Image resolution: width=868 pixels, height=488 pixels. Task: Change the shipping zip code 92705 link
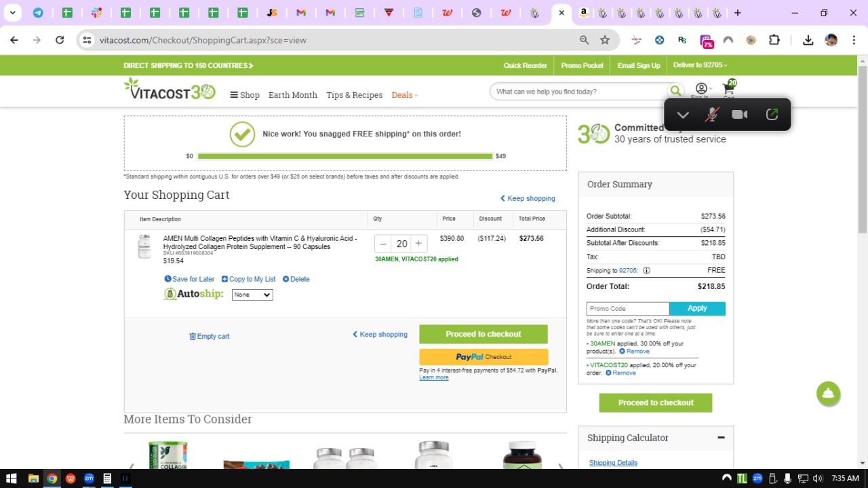(629, 270)
